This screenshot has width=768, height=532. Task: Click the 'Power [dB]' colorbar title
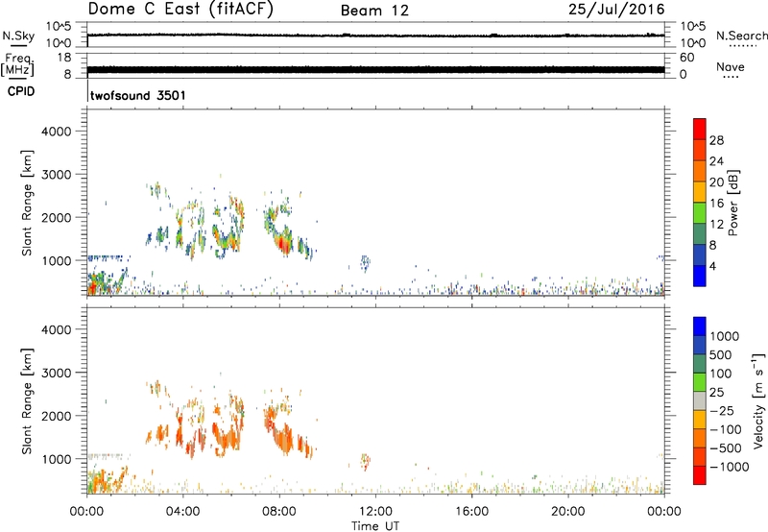click(732, 203)
